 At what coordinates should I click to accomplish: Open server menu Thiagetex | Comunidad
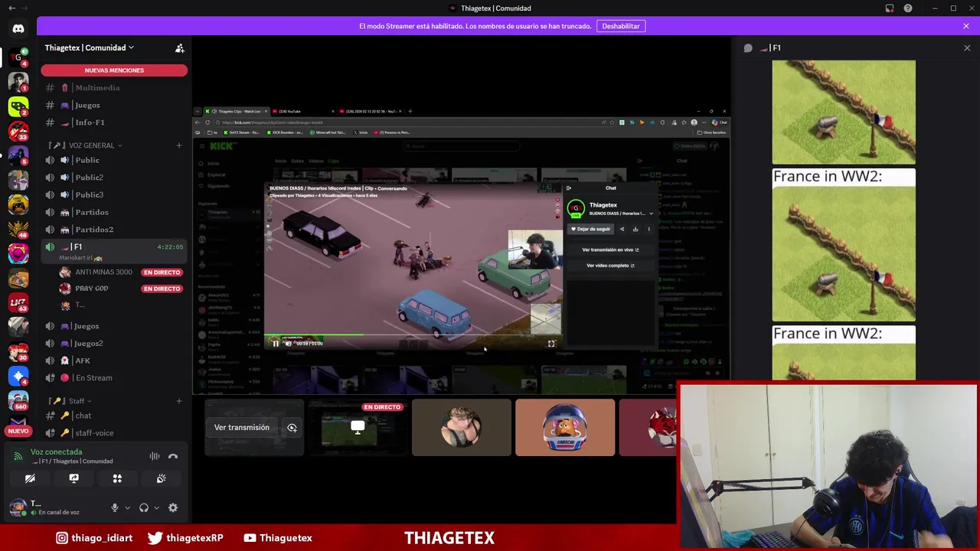pos(89,47)
